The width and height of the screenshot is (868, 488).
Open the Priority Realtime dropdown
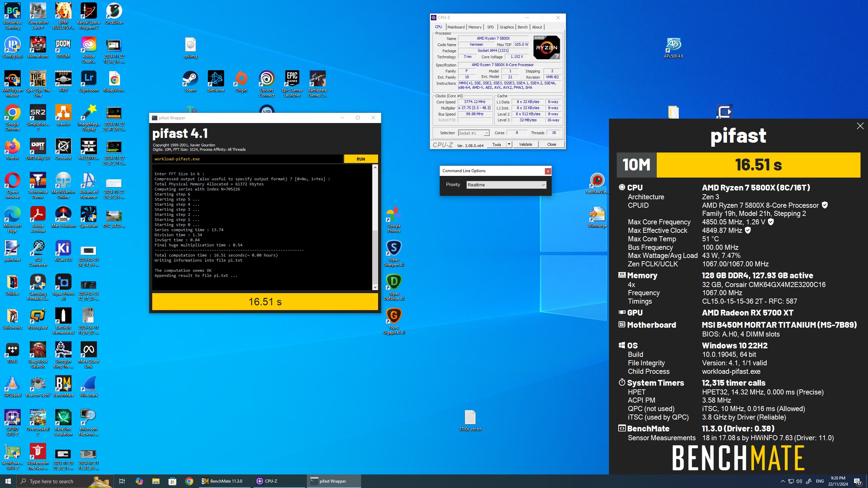coord(506,185)
